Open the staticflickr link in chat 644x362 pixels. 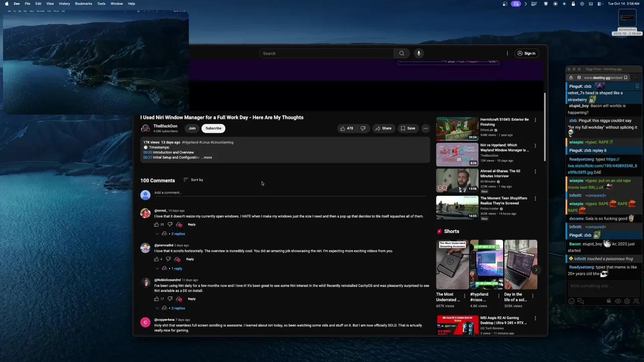(603, 166)
